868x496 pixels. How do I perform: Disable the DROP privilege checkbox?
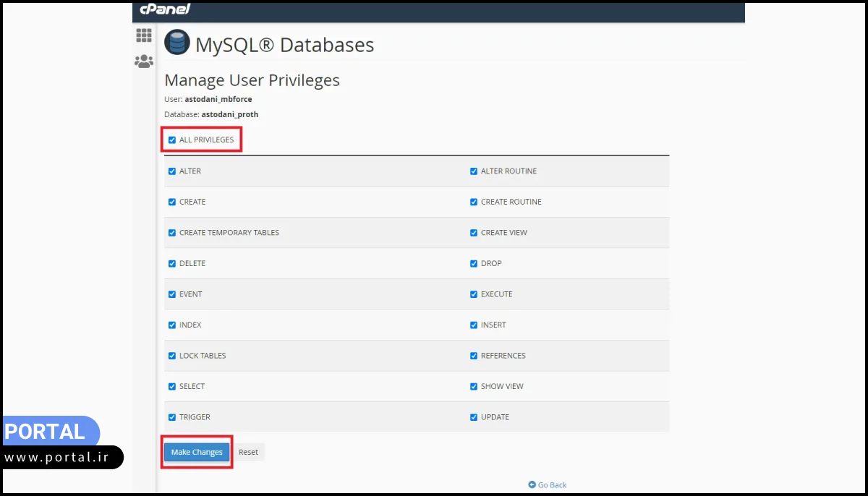point(474,264)
